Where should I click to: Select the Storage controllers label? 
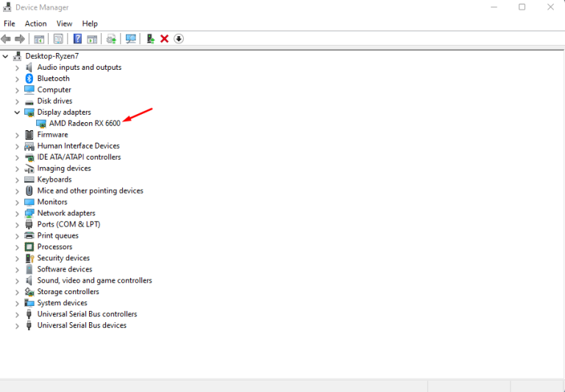click(68, 291)
